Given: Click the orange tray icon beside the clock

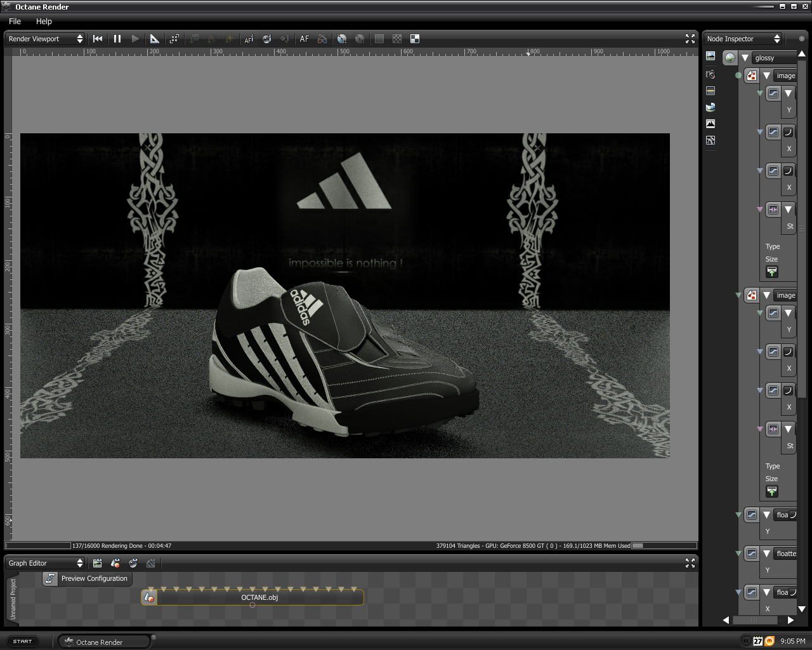Looking at the screenshot, I should (x=769, y=641).
